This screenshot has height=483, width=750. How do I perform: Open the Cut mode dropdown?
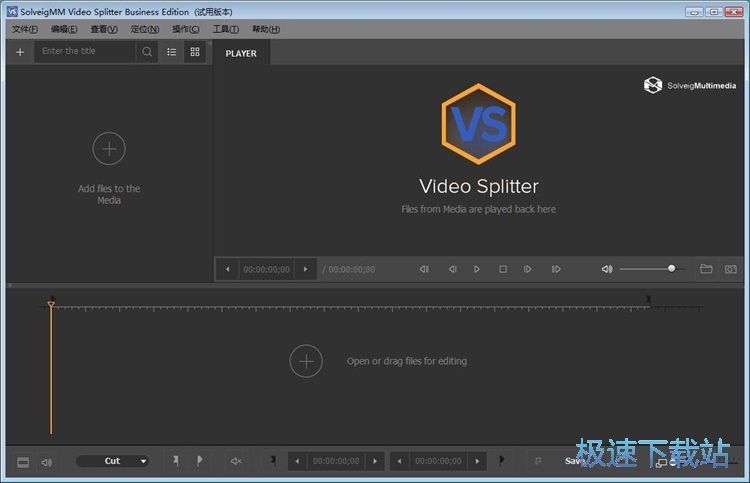point(113,461)
